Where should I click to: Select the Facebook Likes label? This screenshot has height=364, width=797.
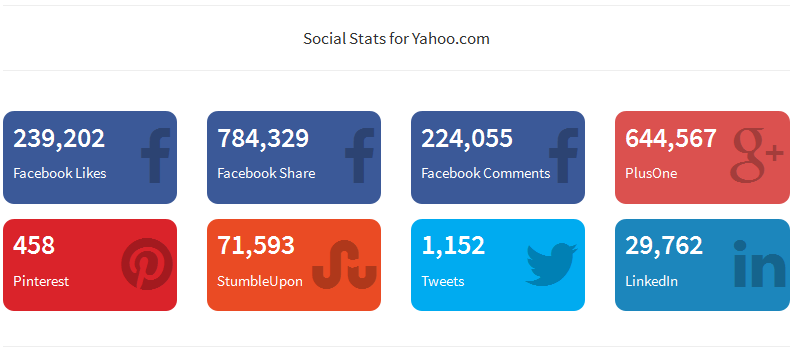60,173
